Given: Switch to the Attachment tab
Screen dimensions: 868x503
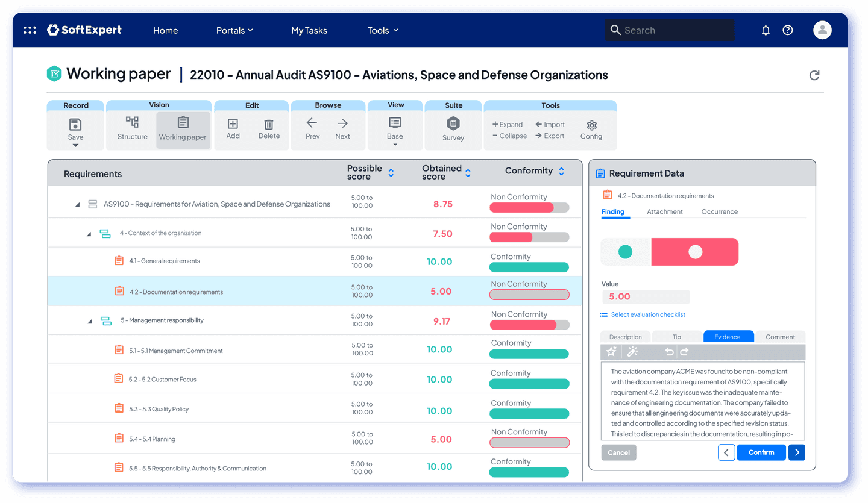Looking at the screenshot, I should 665,212.
